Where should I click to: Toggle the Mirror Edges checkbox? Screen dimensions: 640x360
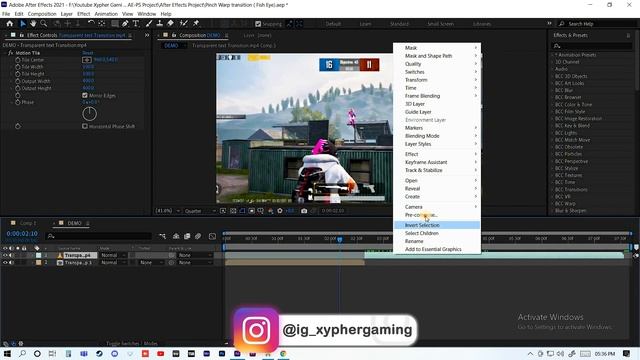85,95
